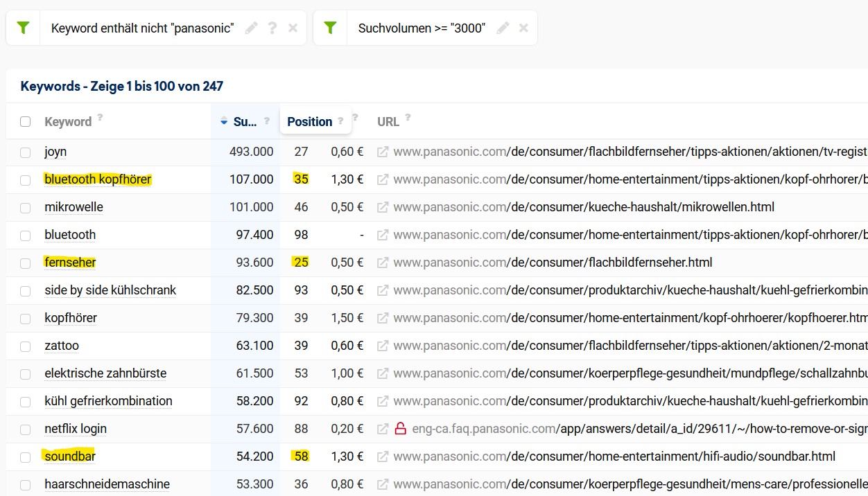Check the box for the soundbar row
The image size is (868, 496).
tap(26, 457)
